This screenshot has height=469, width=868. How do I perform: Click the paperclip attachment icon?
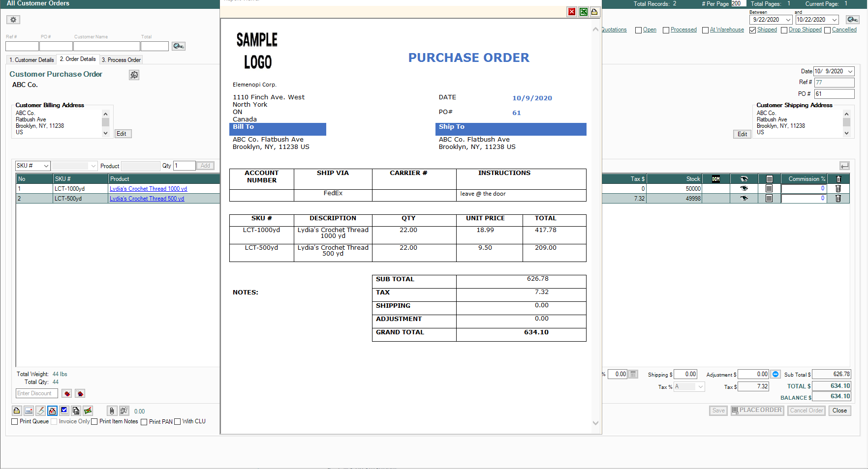[112, 411]
